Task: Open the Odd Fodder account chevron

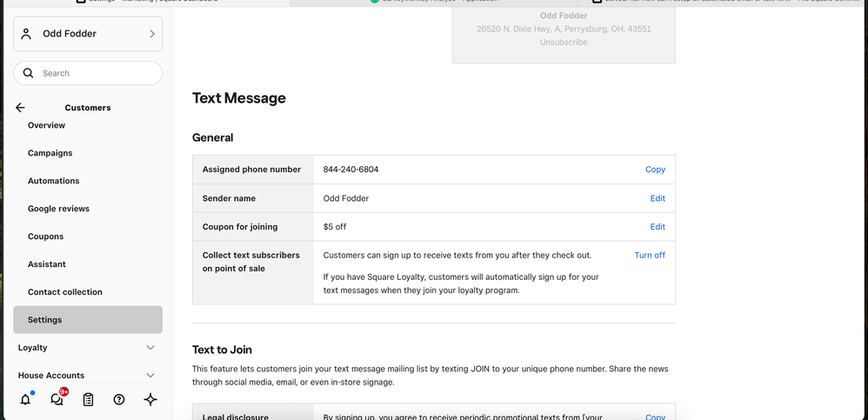Action: tap(152, 34)
